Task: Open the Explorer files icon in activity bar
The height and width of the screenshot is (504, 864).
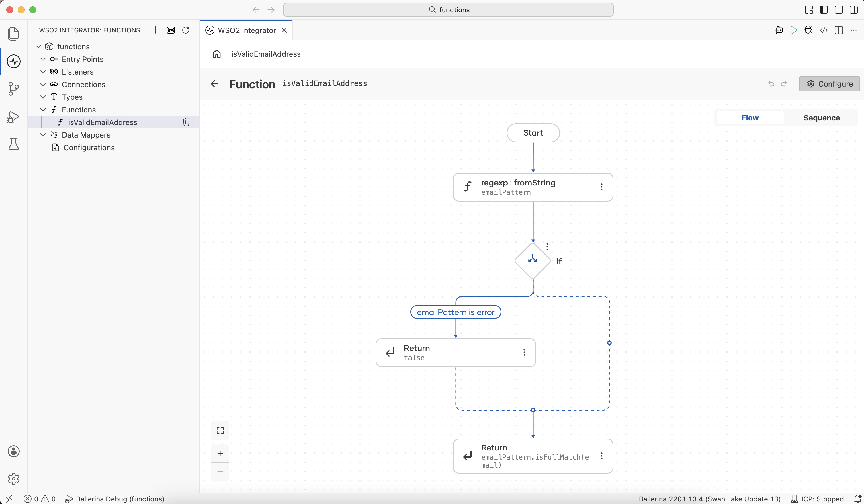Action: pos(13,34)
